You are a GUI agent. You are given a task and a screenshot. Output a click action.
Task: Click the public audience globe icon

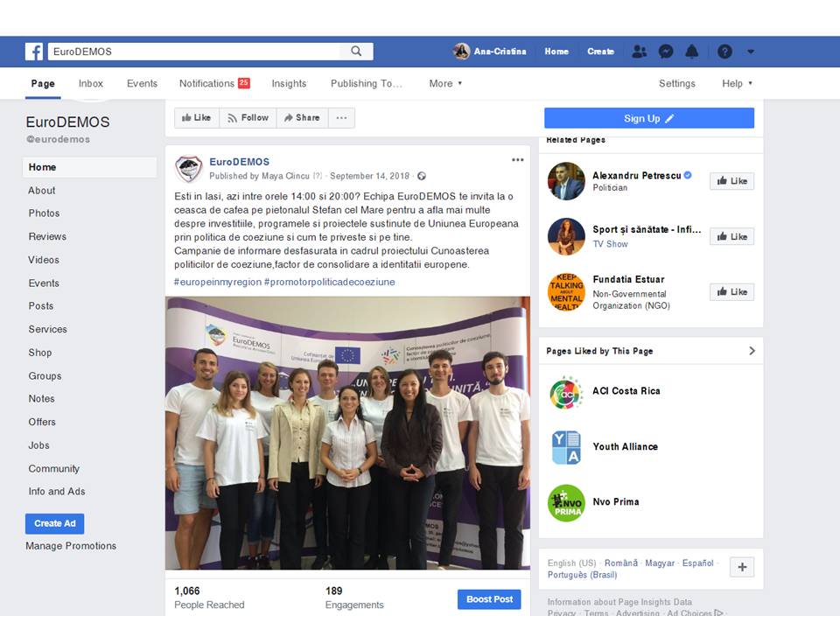(422, 176)
